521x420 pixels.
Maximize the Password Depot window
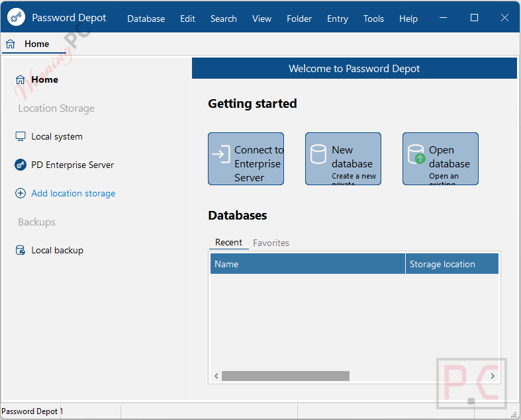474,18
